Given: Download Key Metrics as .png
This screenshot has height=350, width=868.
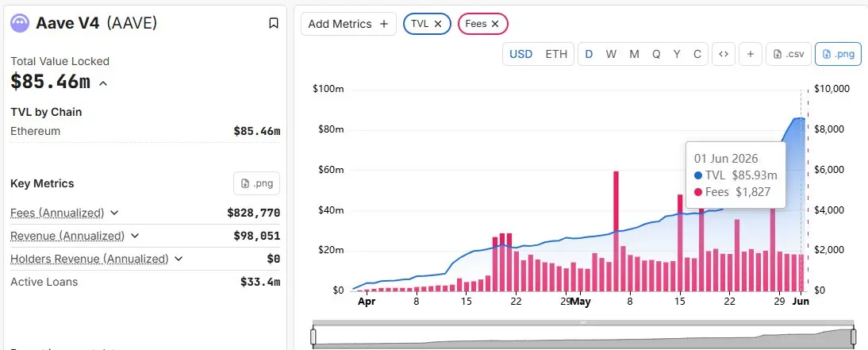Looking at the screenshot, I should [257, 183].
